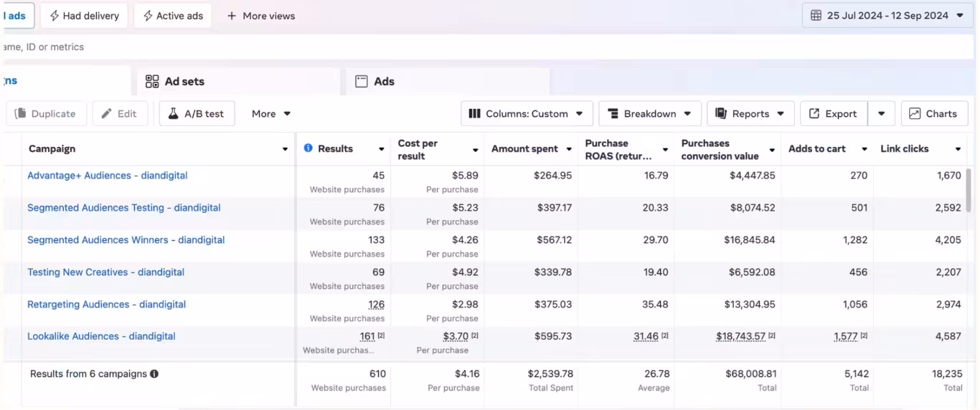Click total conversion value $68,008.81

pyautogui.click(x=751, y=374)
